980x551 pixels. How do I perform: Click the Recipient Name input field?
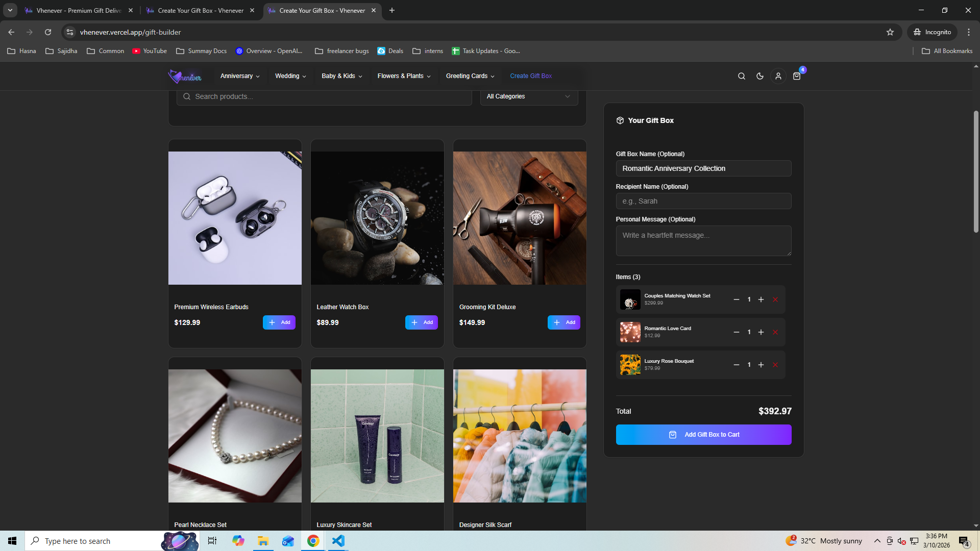coord(703,201)
